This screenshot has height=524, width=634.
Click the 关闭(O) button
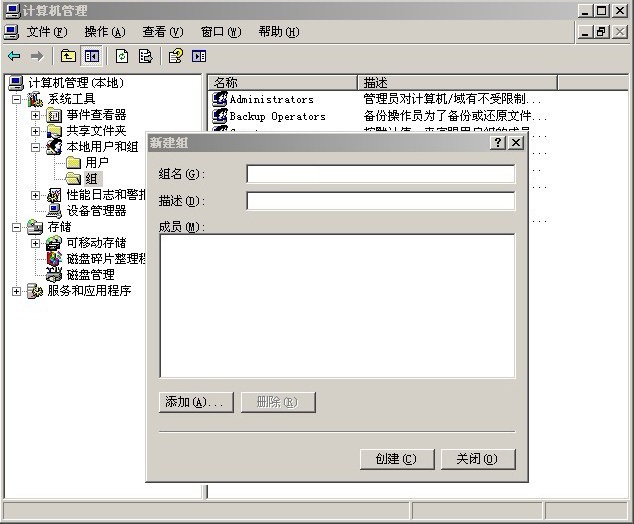tap(477, 459)
